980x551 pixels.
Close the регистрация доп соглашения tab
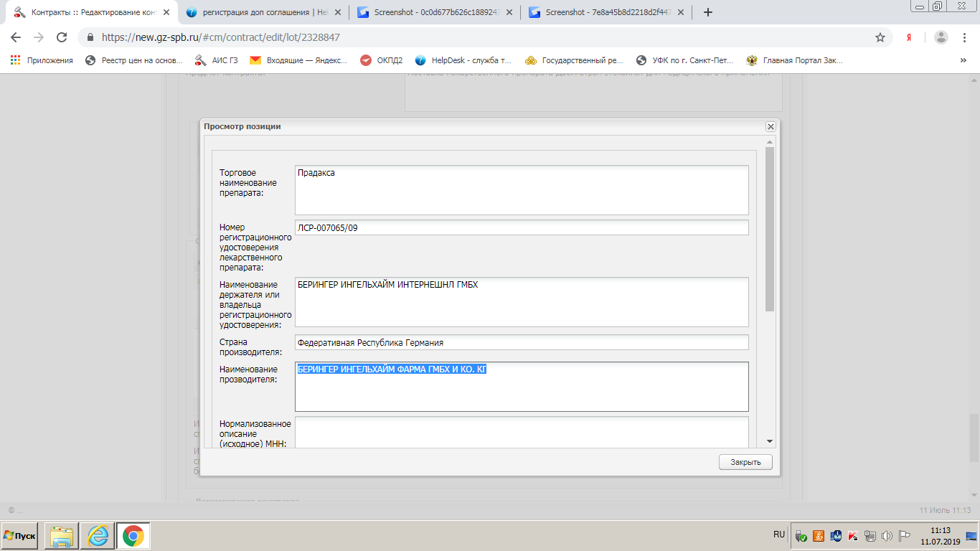click(x=337, y=12)
